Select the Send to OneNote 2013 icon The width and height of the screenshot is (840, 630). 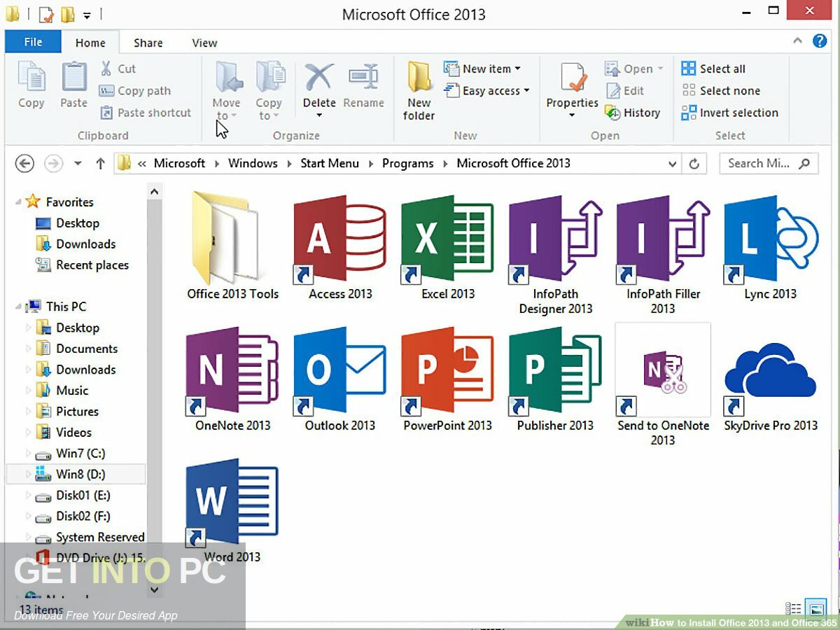(x=663, y=386)
